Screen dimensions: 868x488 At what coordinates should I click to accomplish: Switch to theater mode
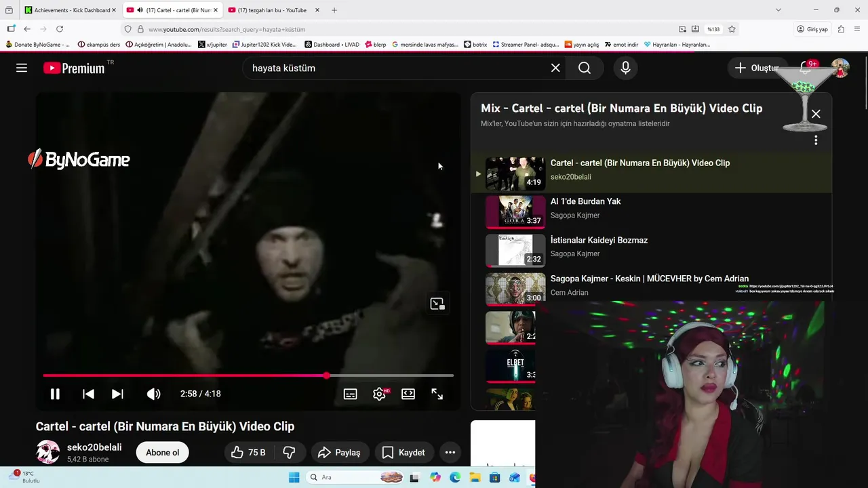(x=408, y=394)
